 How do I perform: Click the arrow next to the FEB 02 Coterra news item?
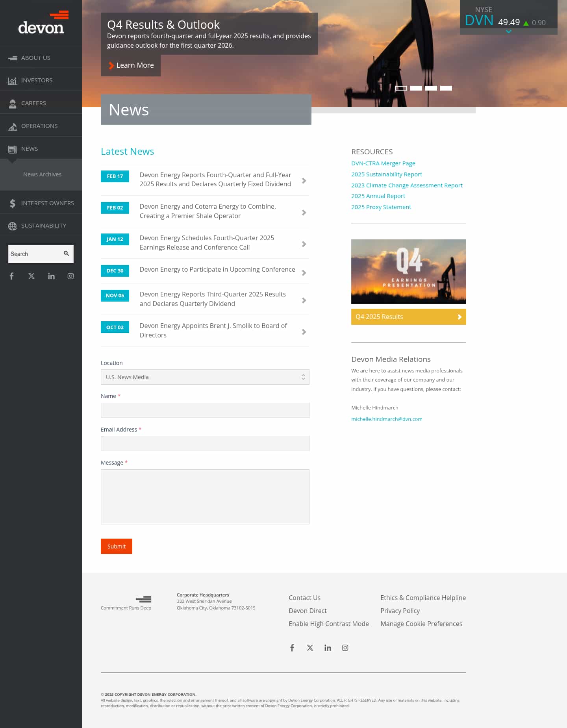(304, 213)
